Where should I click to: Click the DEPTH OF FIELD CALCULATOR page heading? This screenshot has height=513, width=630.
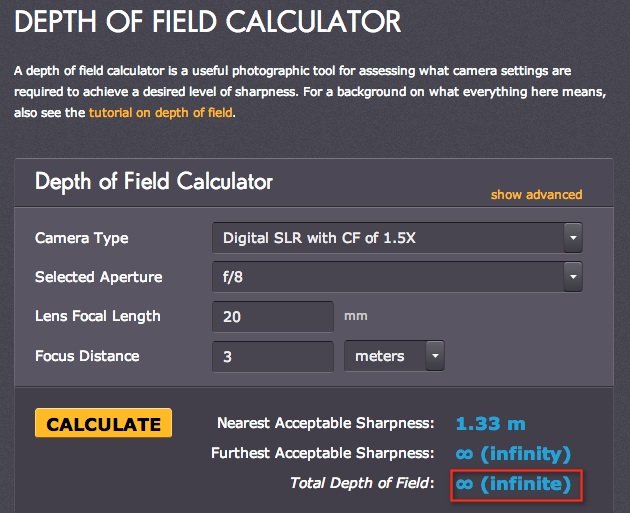(208, 20)
